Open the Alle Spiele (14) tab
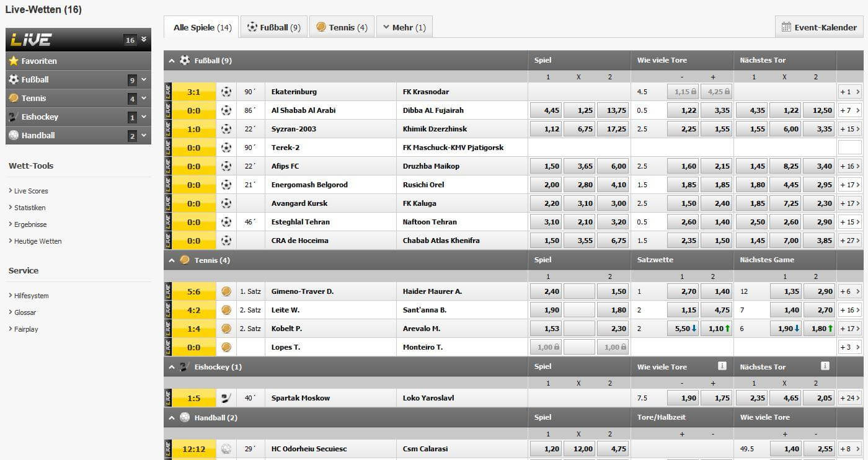The width and height of the screenshot is (868, 460). pyautogui.click(x=201, y=27)
